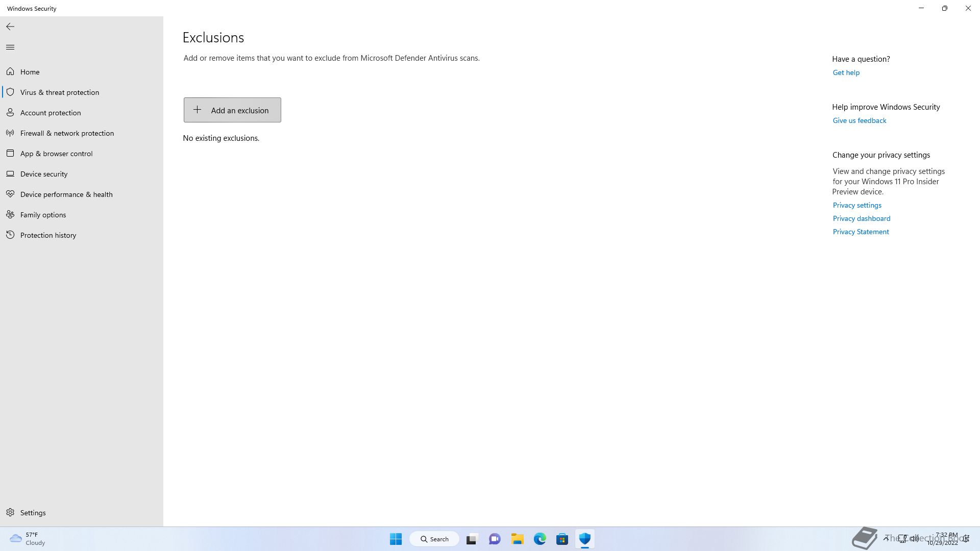Open the Privacy dashboard link
980x551 pixels.
861,218
